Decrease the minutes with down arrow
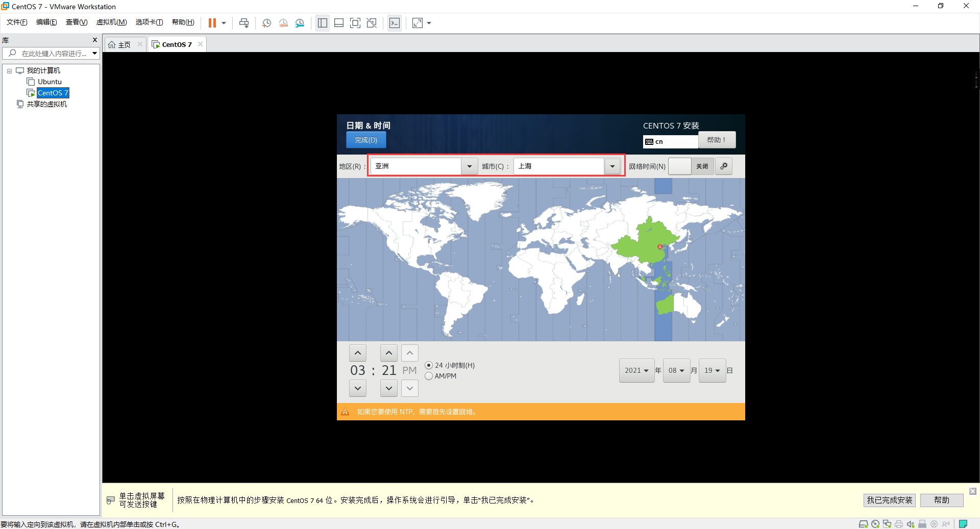980x529 pixels. click(x=389, y=388)
